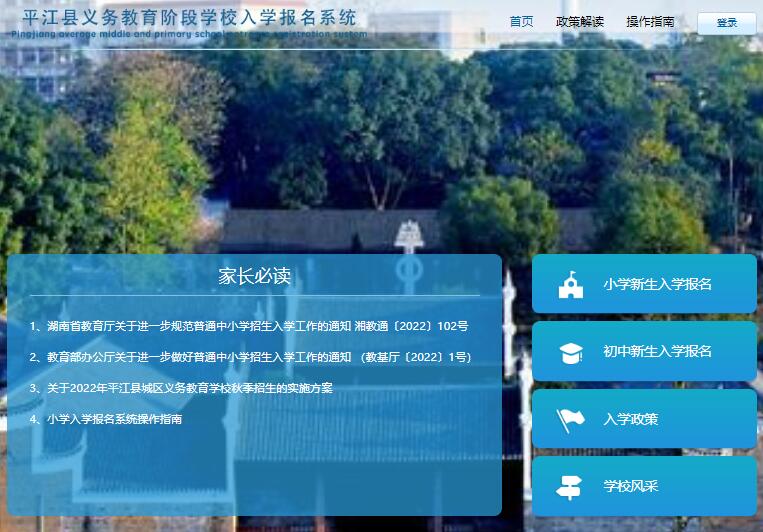
Task: Click the flag icon beside 入学政策
Action: coord(571,419)
